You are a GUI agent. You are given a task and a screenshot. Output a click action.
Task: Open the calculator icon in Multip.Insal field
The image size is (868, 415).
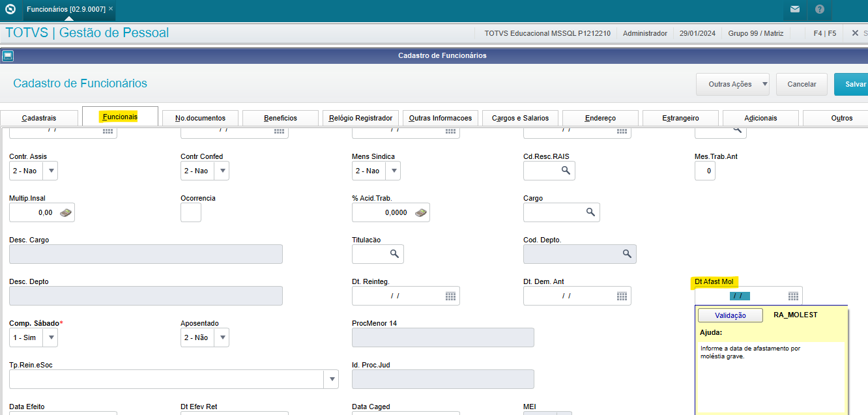65,212
